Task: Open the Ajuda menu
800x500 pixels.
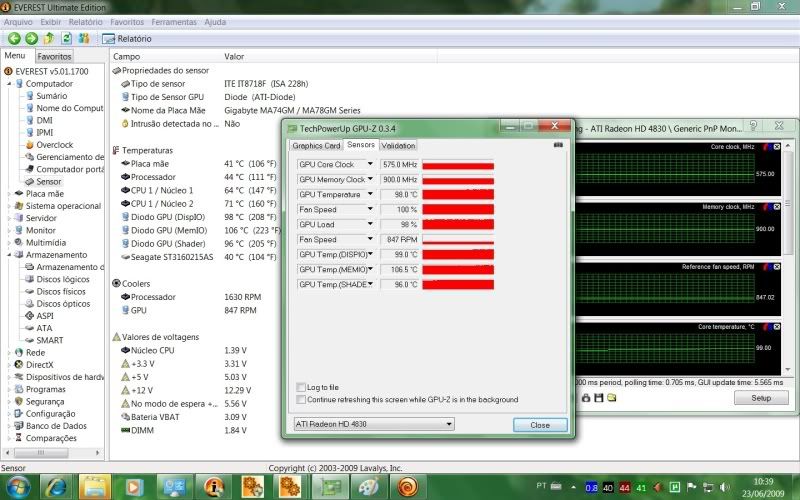Action: pos(215,22)
